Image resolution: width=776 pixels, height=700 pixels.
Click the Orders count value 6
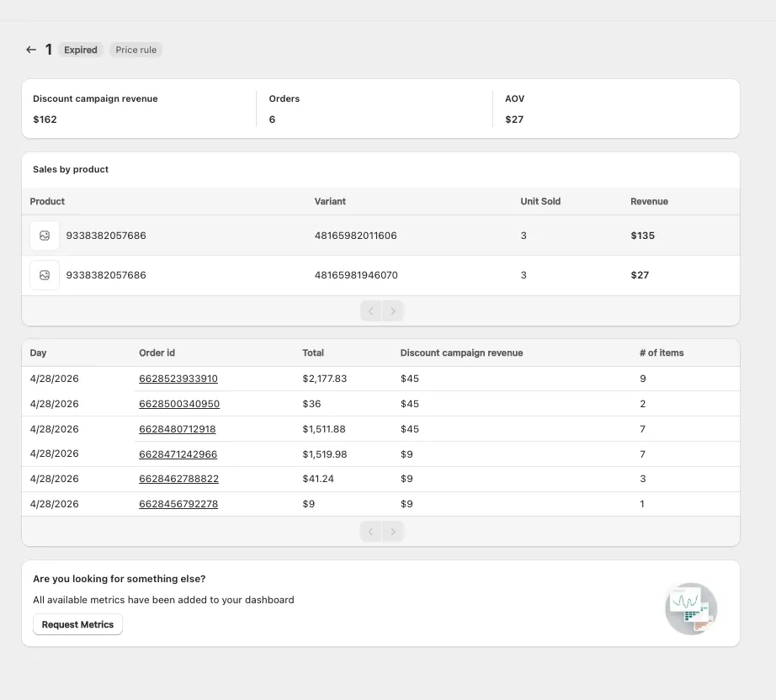coord(272,119)
